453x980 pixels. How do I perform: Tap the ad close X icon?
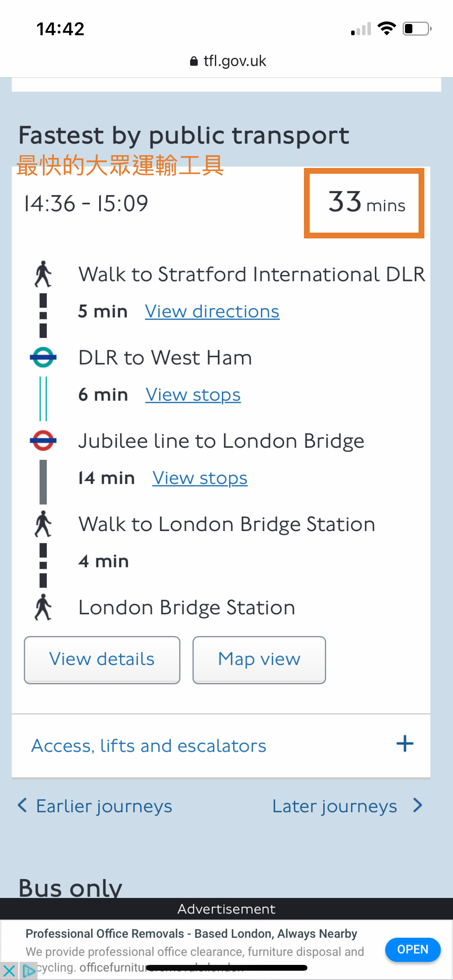(x=9, y=971)
